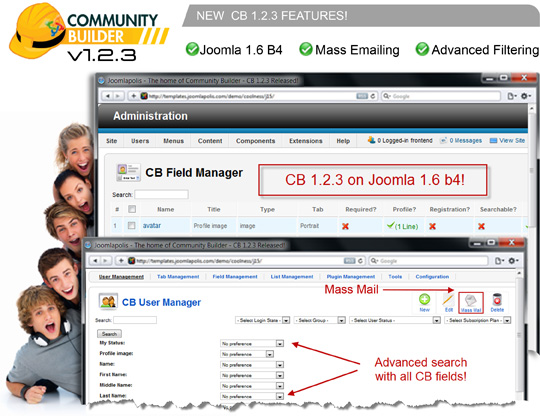
Task: Open the Last Name preference dropdown
Action: pyautogui.click(x=252, y=396)
